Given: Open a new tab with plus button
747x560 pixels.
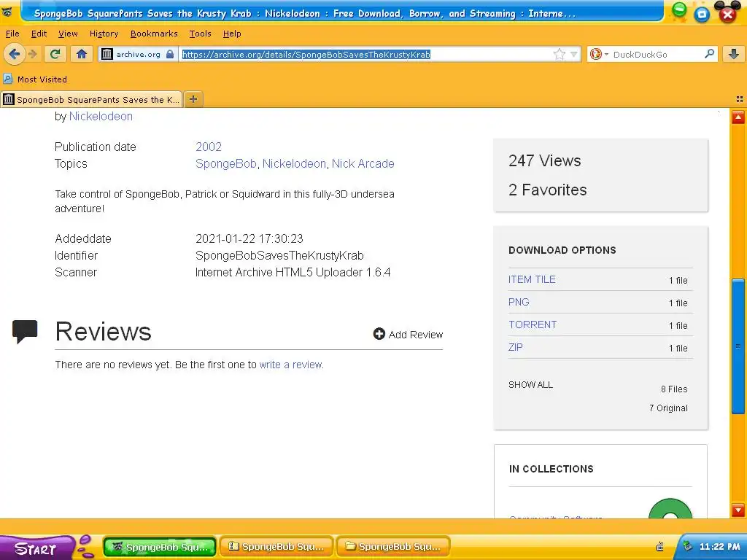Looking at the screenshot, I should pos(193,99).
